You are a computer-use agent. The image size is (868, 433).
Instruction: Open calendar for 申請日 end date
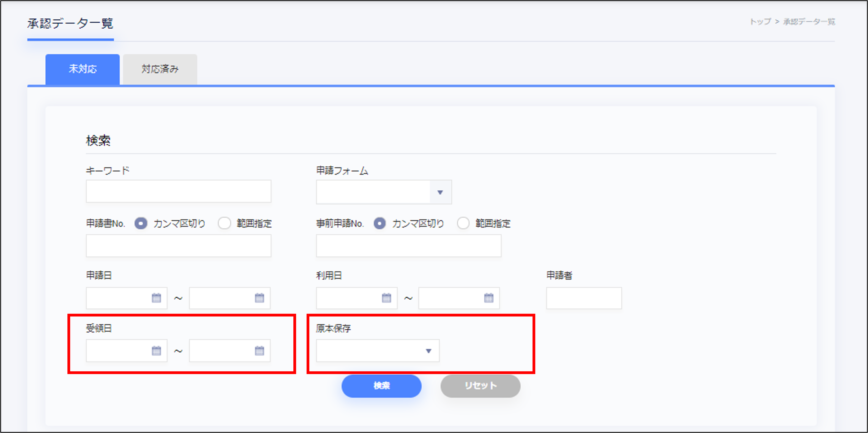click(259, 298)
